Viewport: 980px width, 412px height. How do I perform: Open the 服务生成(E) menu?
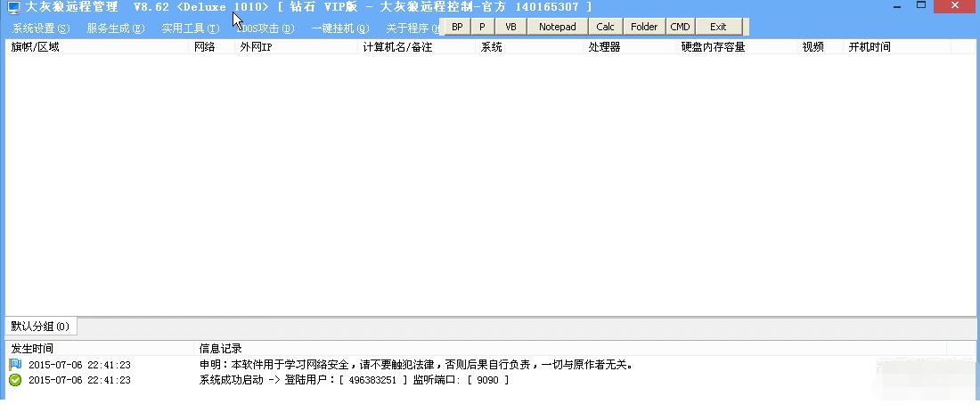point(116,28)
